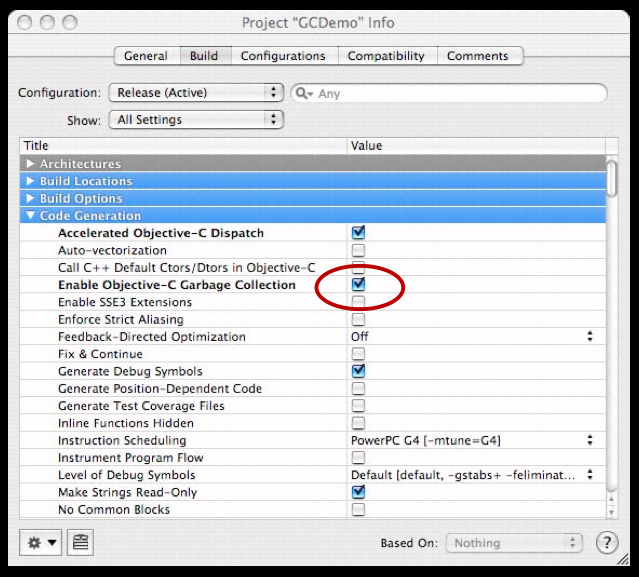Toggle Enable Objective-C Garbage Collection checkbox
Screen dimensions: 639x577
click(x=358, y=285)
